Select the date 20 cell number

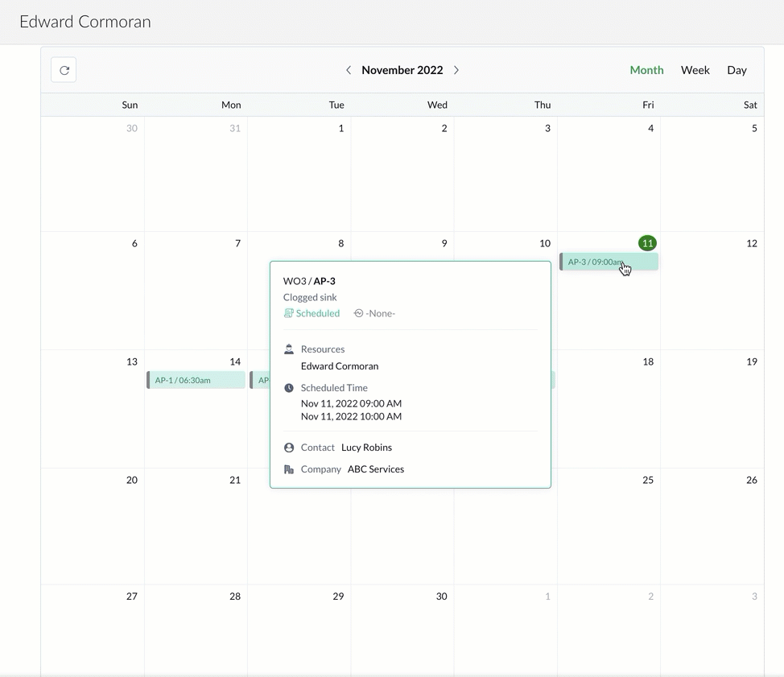tap(131, 480)
